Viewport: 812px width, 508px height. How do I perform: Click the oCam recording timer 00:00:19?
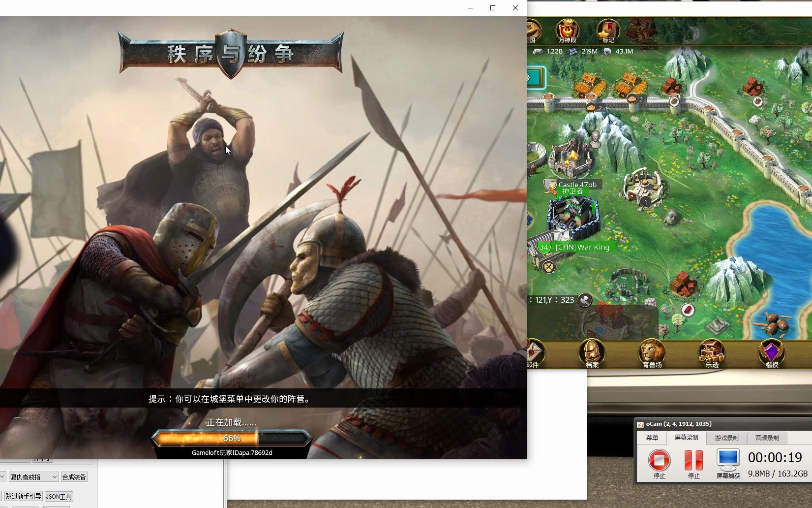coord(775,457)
